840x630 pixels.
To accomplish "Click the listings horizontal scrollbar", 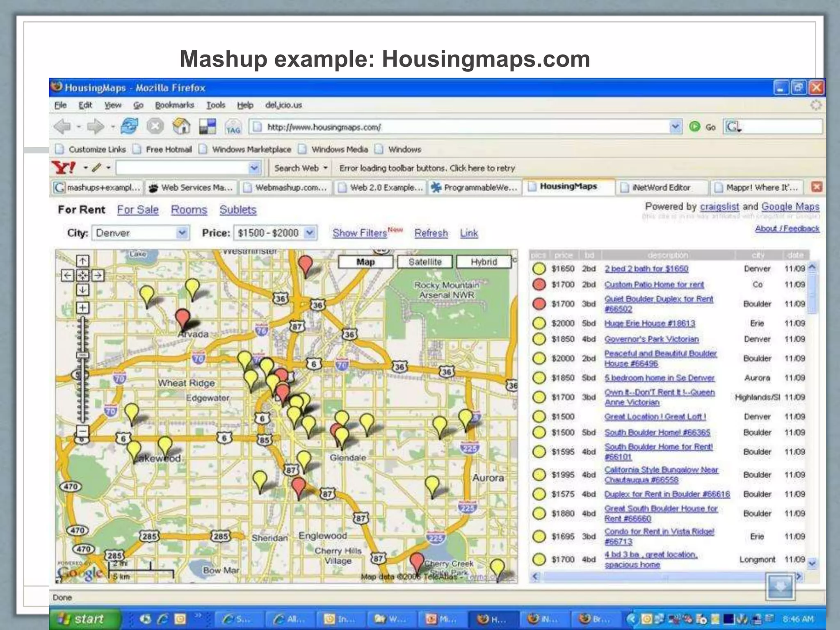I will tap(667, 576).
